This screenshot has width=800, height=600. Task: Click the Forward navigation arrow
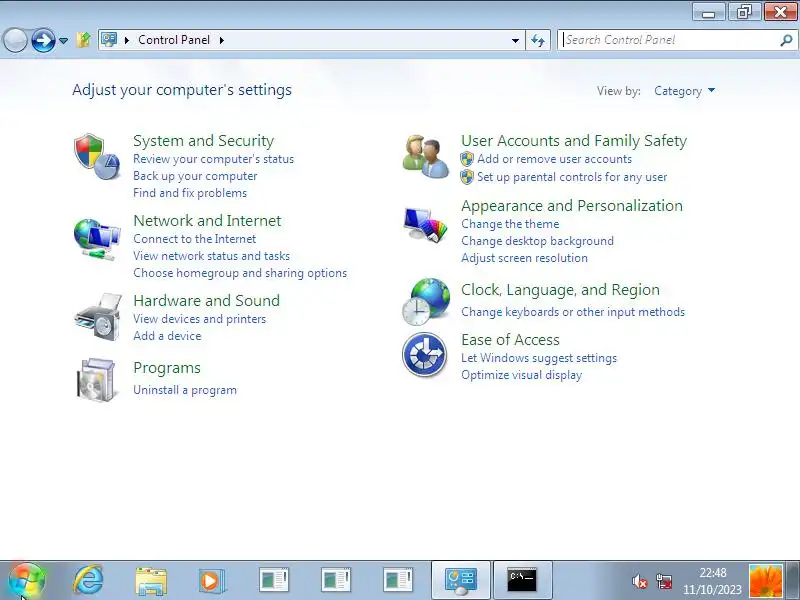pyautogui.click(x=43, y=40)
